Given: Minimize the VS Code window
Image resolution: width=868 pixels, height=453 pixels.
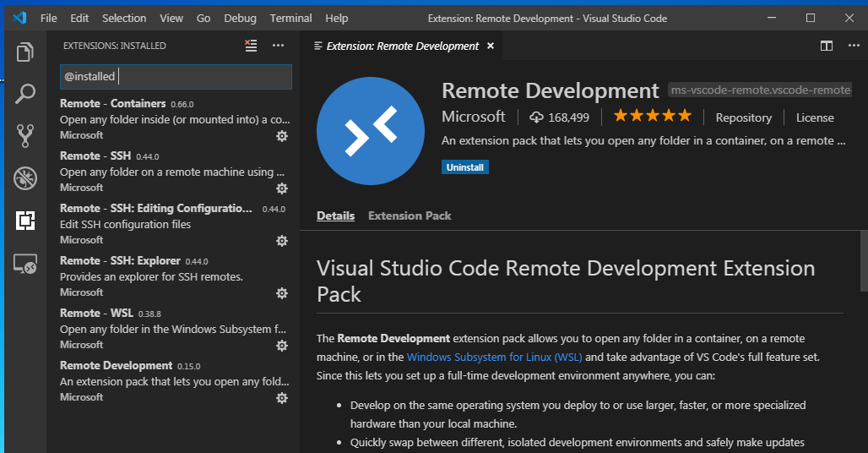Looking at the screenshot, I should tap(772, 18).
